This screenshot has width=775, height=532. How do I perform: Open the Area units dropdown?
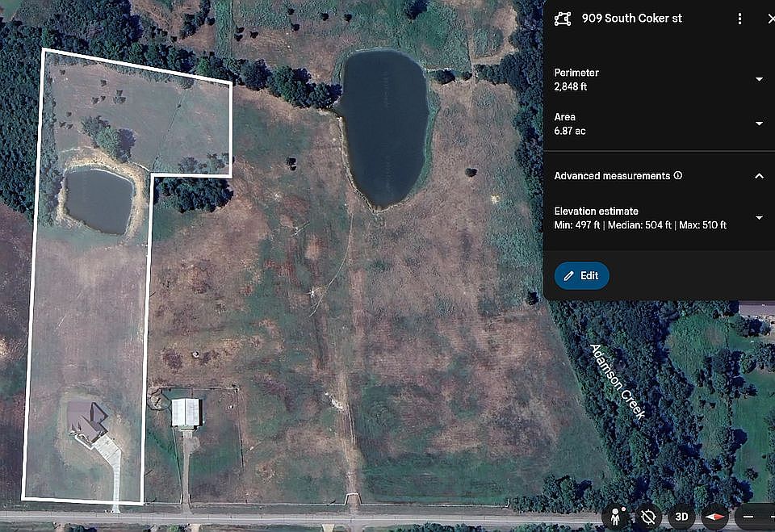click(759, 124)
